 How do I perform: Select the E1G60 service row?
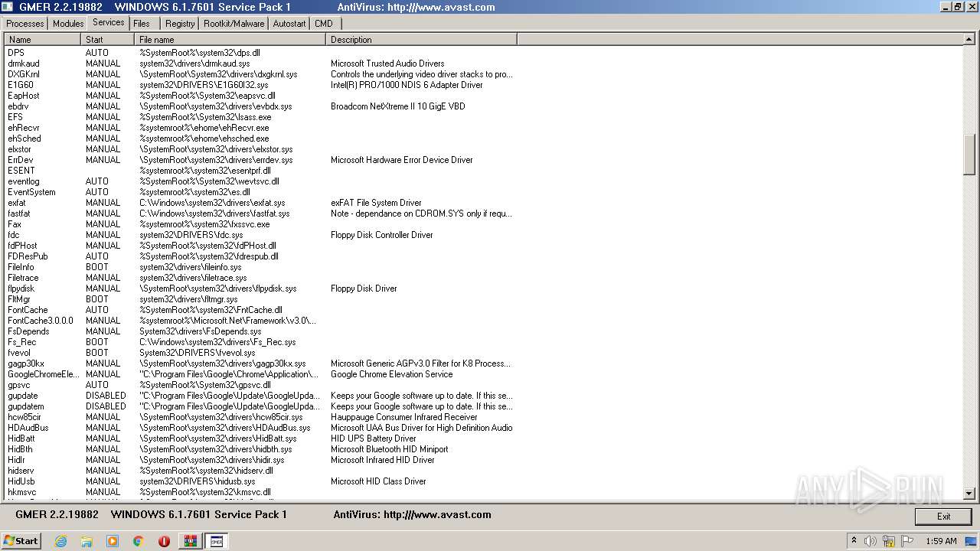tap(260, 85)
